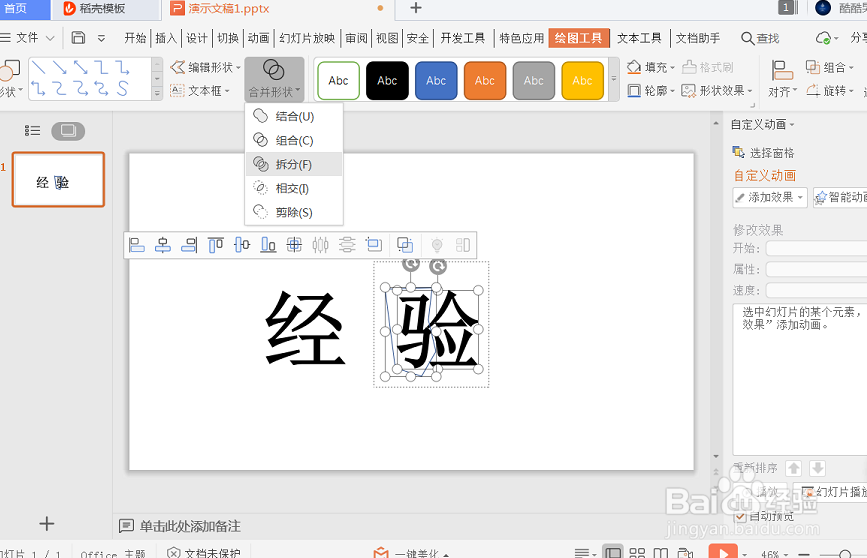867x558 pixels.
Task: Add a new slide with plus button
Action: (x=47, y=524)
